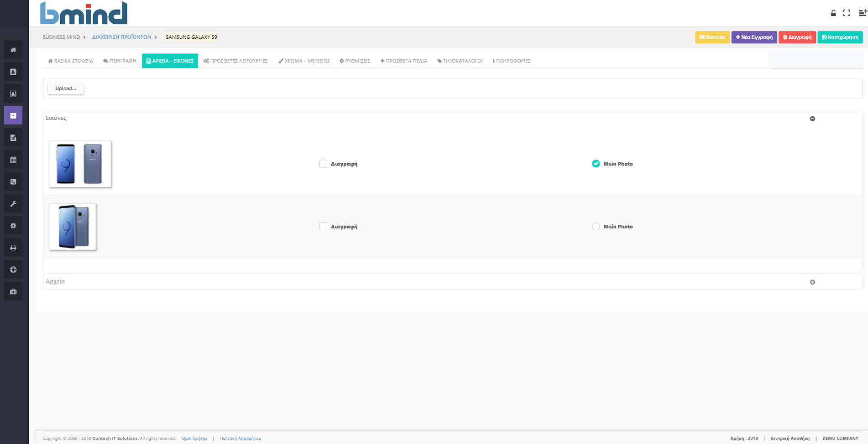Open the first Galaxy S9 front-and-back thumbnail
868x444 pixels.
(x=80, y=164)
